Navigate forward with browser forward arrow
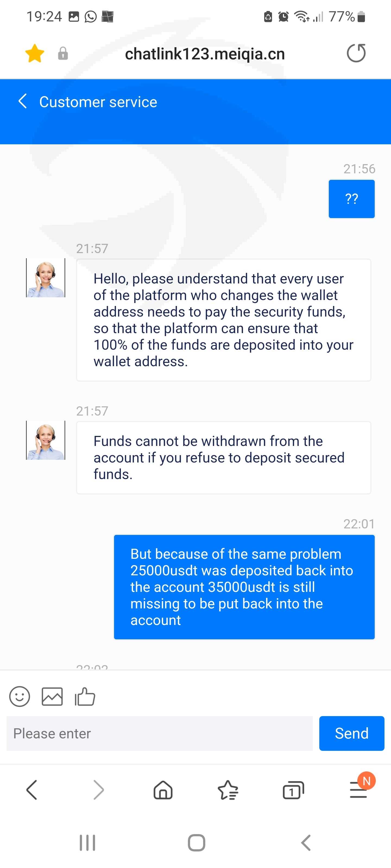This screenshot has width=391, height=868. click(99, 790)
